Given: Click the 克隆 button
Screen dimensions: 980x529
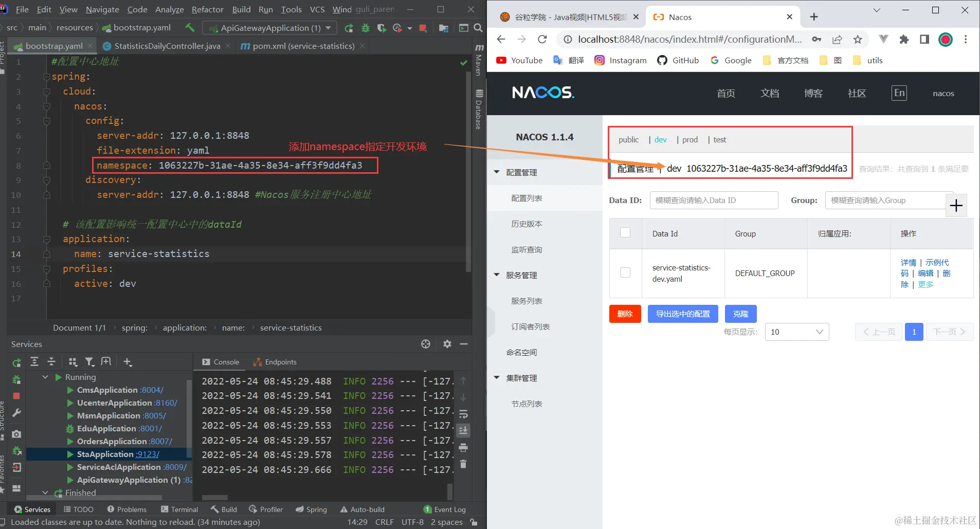Looking at the screenshot, I should pos(741,314).
